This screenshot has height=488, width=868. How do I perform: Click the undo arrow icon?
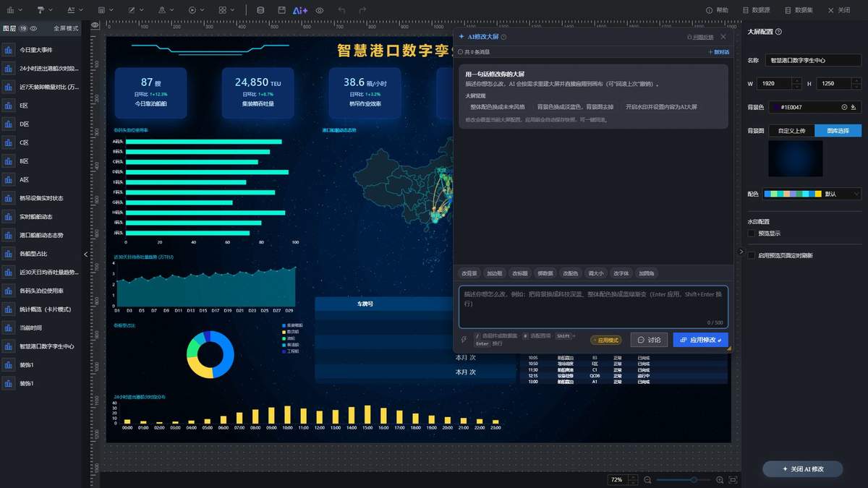(341, 10)
